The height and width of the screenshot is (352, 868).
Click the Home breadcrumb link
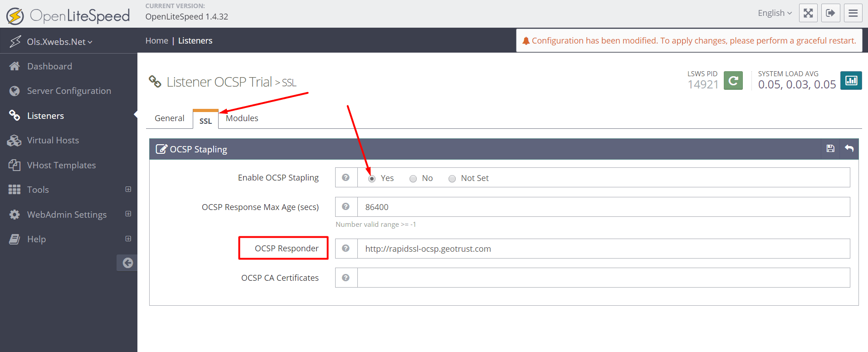(x=157, y=41)
